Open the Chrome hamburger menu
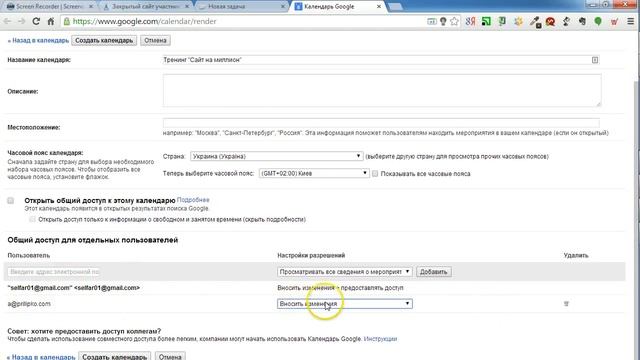 click(x=631, y=21)
